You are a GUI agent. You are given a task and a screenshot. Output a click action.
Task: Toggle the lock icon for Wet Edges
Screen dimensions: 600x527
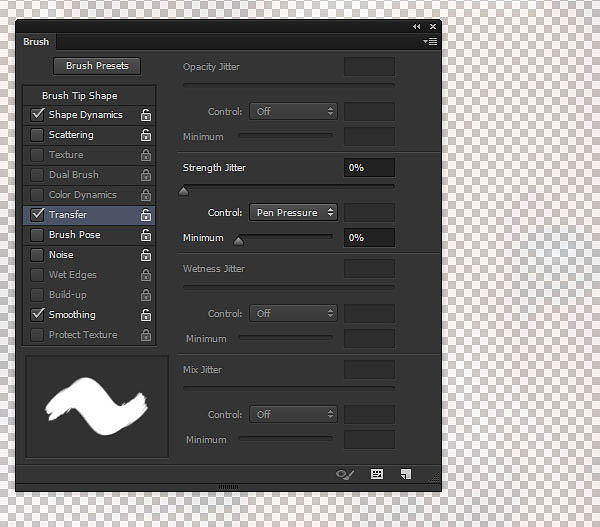(x=146, y=275)
